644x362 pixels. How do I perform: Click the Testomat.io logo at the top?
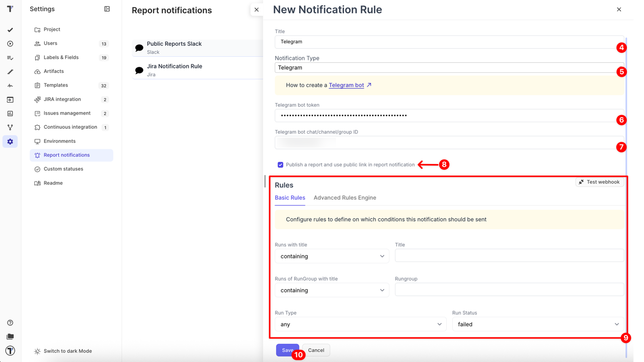point(10,9)
